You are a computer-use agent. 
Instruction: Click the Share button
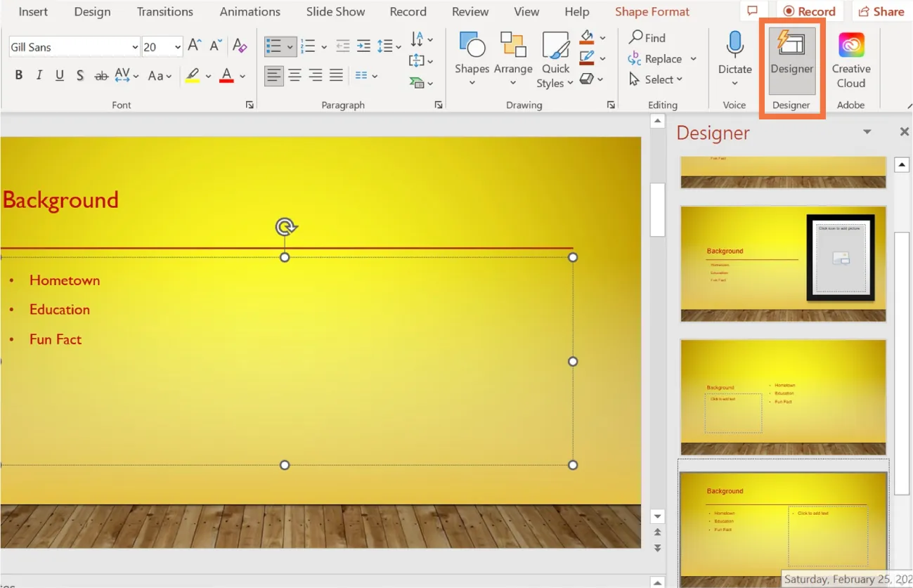(x=881, y=11)
